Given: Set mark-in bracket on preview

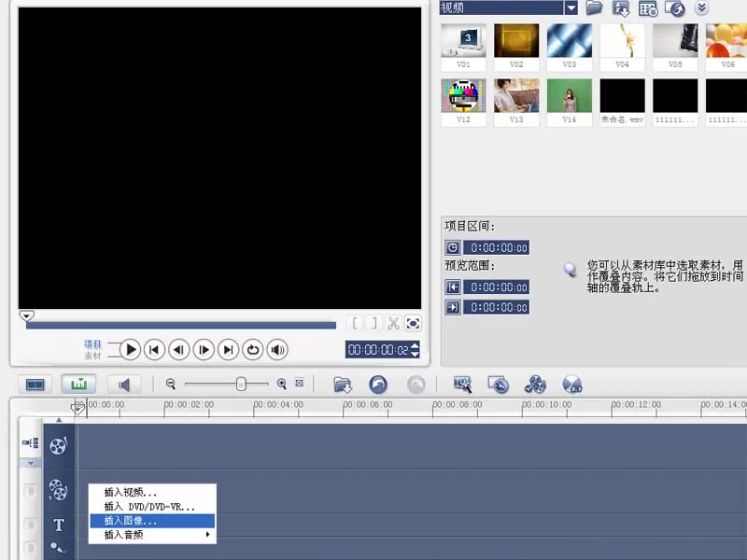Looking at the screenshot, I should pyautogui.click(x=355, y=323).
